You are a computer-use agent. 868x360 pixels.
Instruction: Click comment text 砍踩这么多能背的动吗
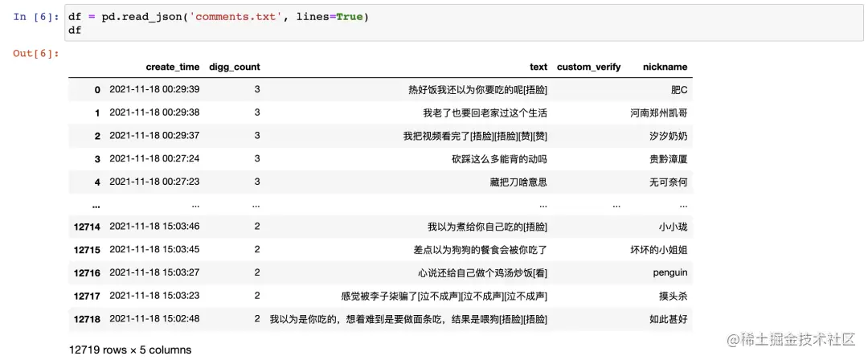pyautogui.click(x=499, y=159)
